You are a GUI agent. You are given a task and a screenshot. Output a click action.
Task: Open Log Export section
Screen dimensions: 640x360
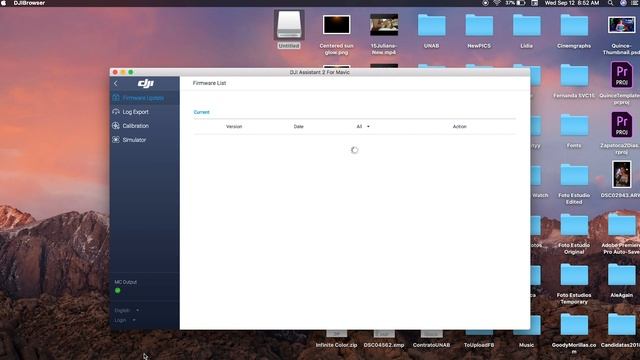click(x=144, y=112)
